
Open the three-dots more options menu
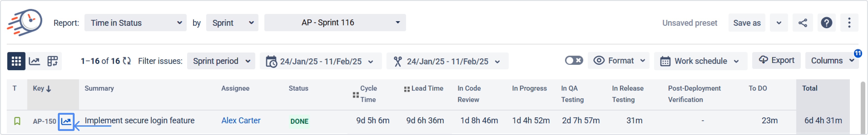click(849, 23)
